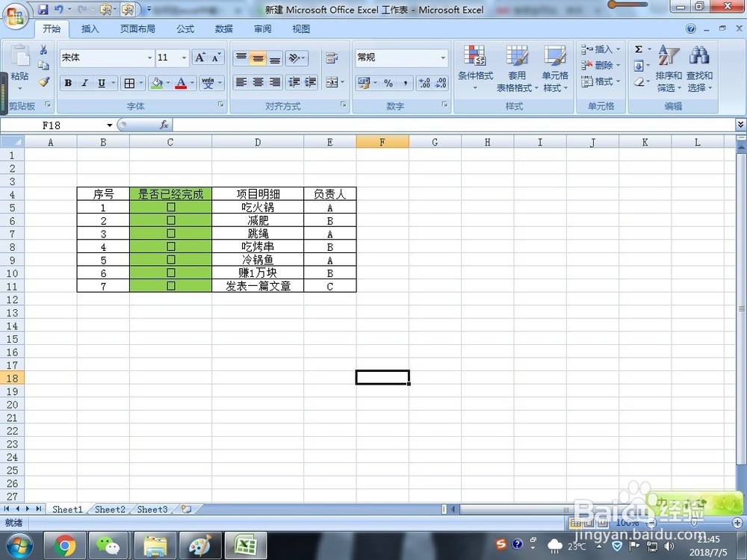Expand the formula bar
747x560 pixels.
pos(740,125)
